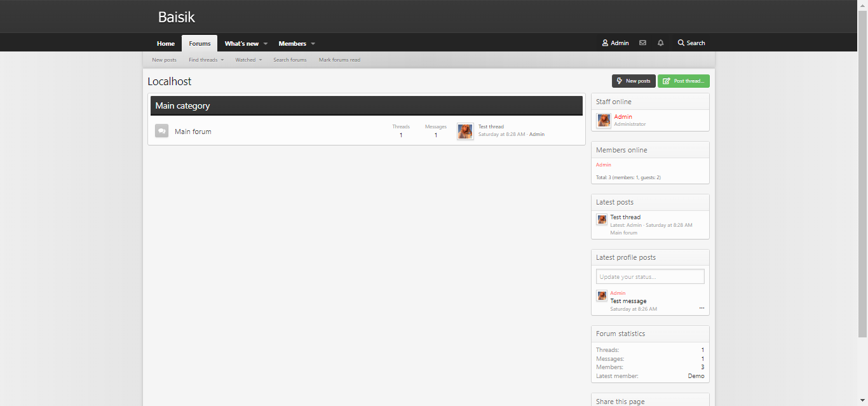
Task: Open the Watched dropdown
Action: coord(248,60)
